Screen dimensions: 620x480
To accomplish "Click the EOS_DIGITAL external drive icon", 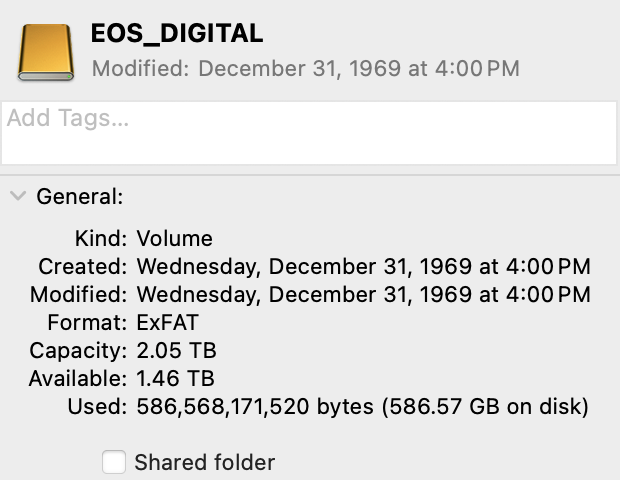I will point(46,50).
